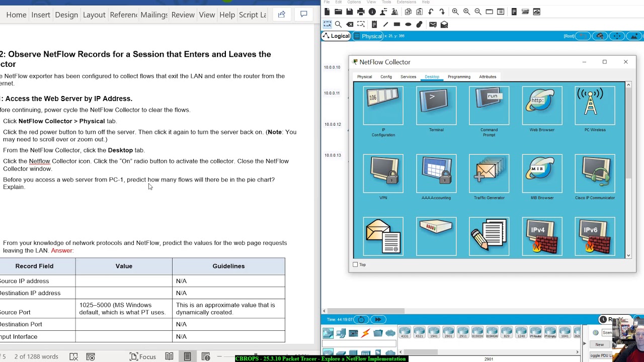The image size is (644, 362).
Task: Click the Focus mode button in Word
Action: 143,356
